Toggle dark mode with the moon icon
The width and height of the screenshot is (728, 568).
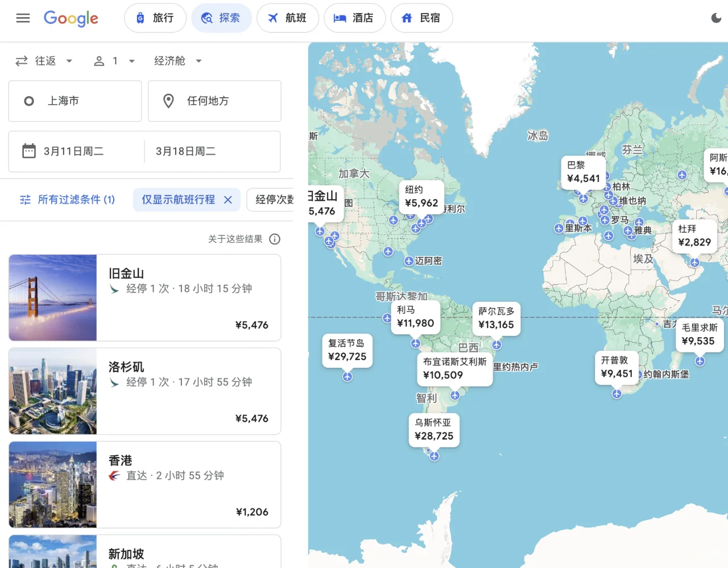(x=715, y=18)
